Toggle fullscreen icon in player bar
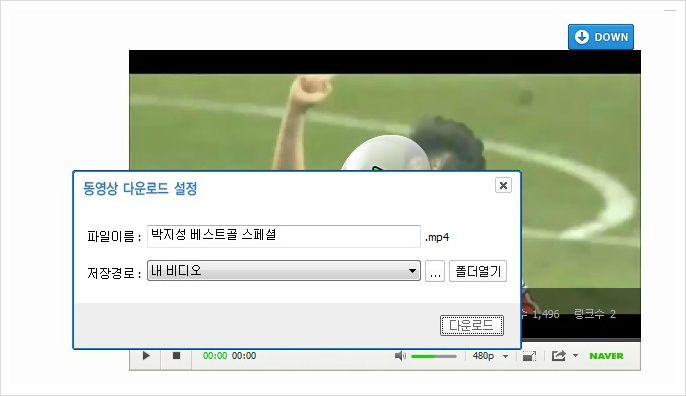 click(x=529, y=356)
